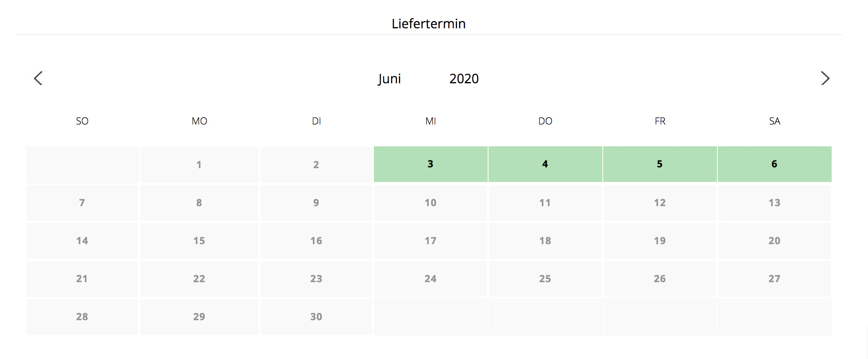Pick Friday June 5 delivery date

[660, 164]
